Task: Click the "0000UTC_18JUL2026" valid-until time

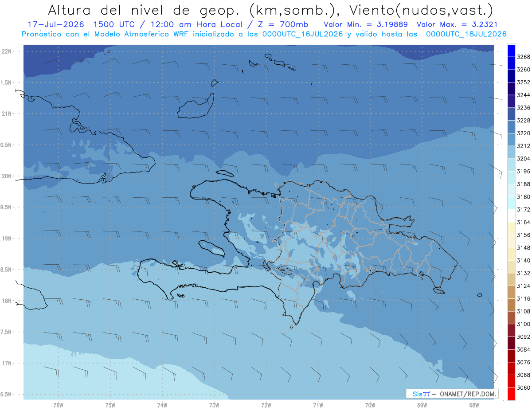Action: pyautogui.click(x=466, y=34)
